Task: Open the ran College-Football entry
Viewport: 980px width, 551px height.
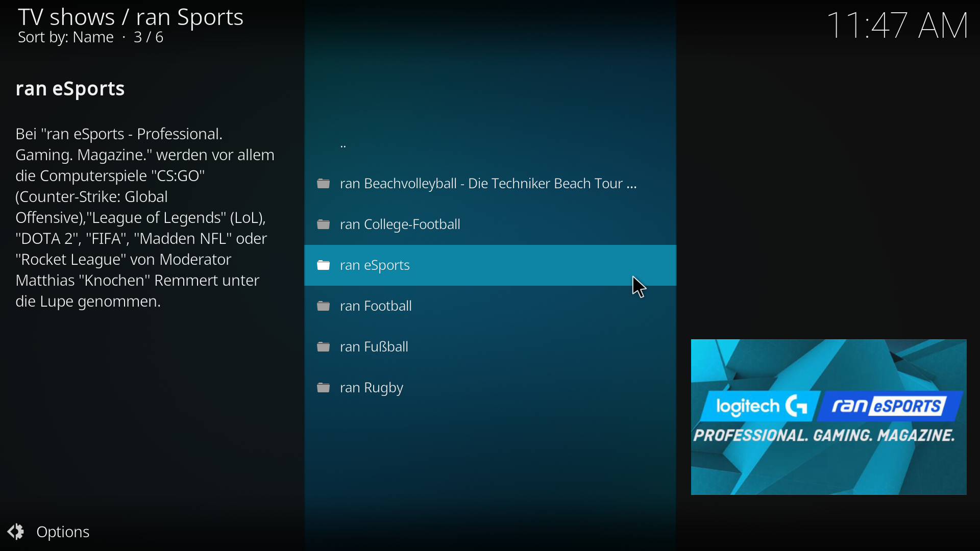Action: click(x=491, y=225)
